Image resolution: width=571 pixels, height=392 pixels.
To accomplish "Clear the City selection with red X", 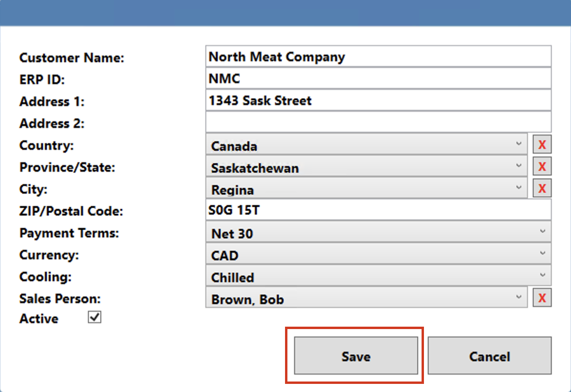I will pyautogui.click(x=542, y=188).
